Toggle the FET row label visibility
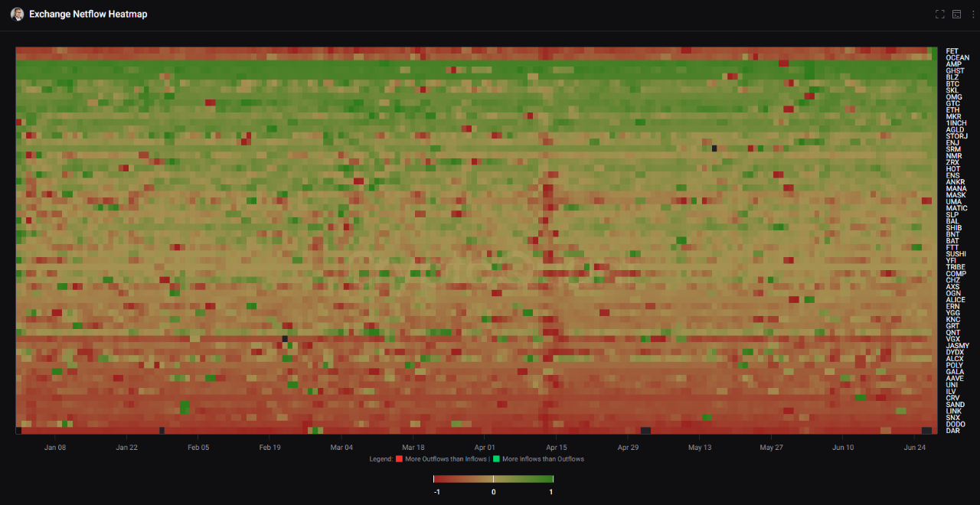The image size is (980, 505). coord(952,51)
